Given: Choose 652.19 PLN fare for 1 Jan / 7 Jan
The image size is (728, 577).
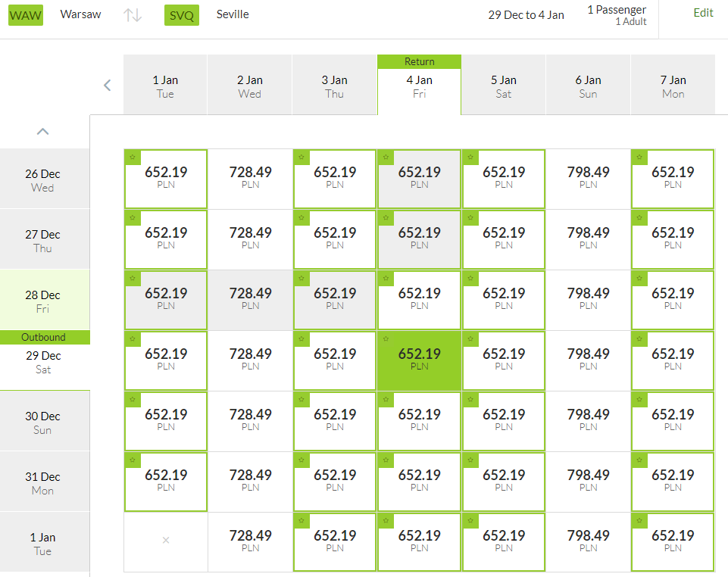Looking at the screenshot, I should [673, 541].
